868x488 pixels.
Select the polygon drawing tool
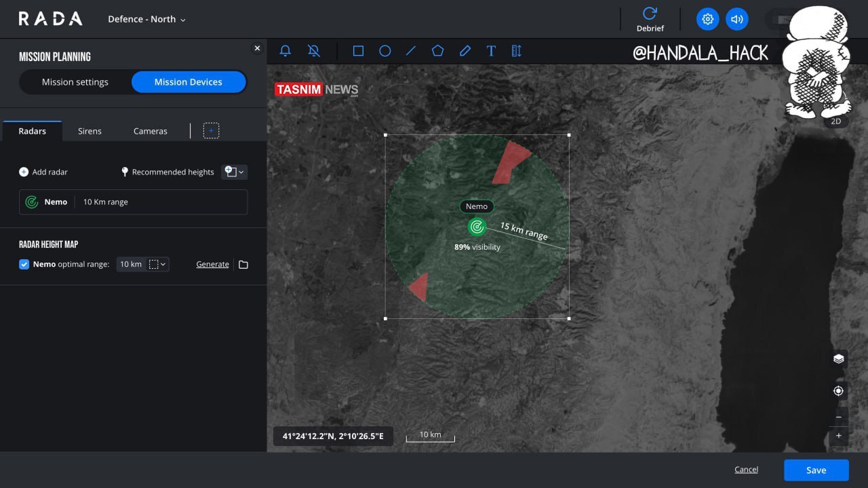438,51
